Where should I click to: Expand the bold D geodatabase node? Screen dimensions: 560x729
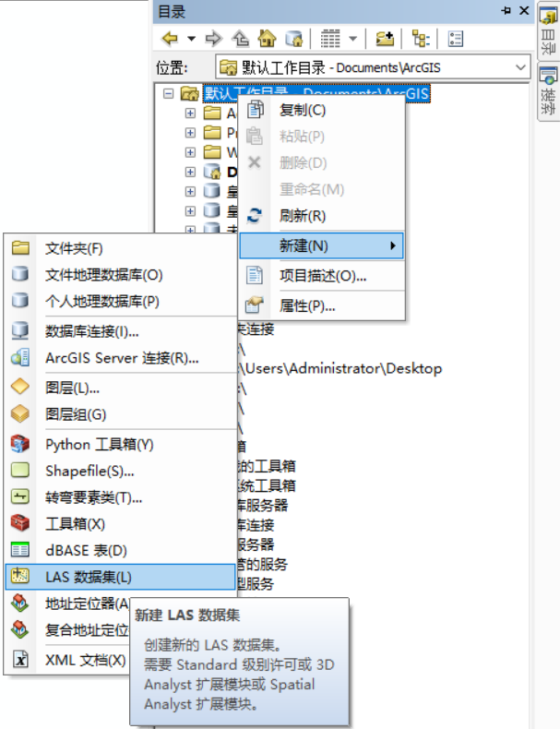(190, 172)
